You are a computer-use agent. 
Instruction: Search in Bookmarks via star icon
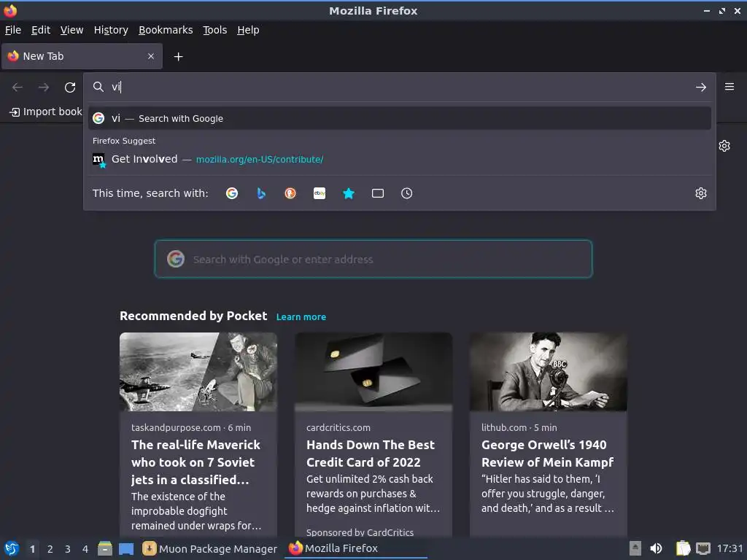pyautogui.click(x=349, y=193)
